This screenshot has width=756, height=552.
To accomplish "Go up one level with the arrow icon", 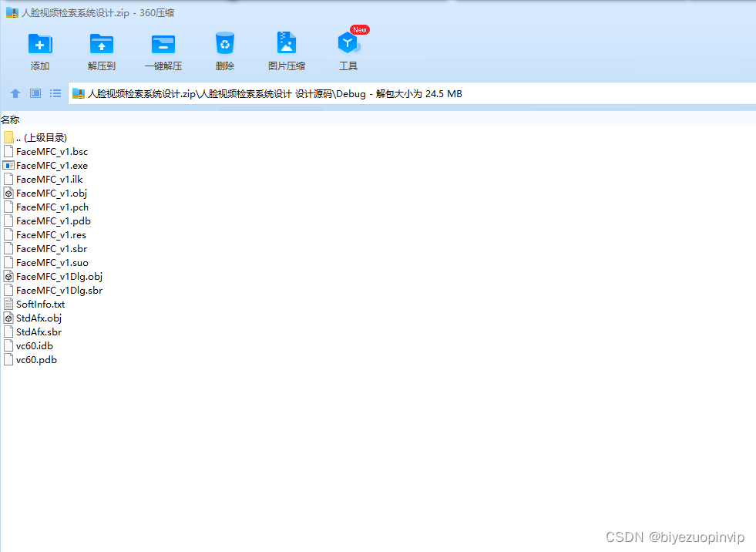I will click(15, 93).
